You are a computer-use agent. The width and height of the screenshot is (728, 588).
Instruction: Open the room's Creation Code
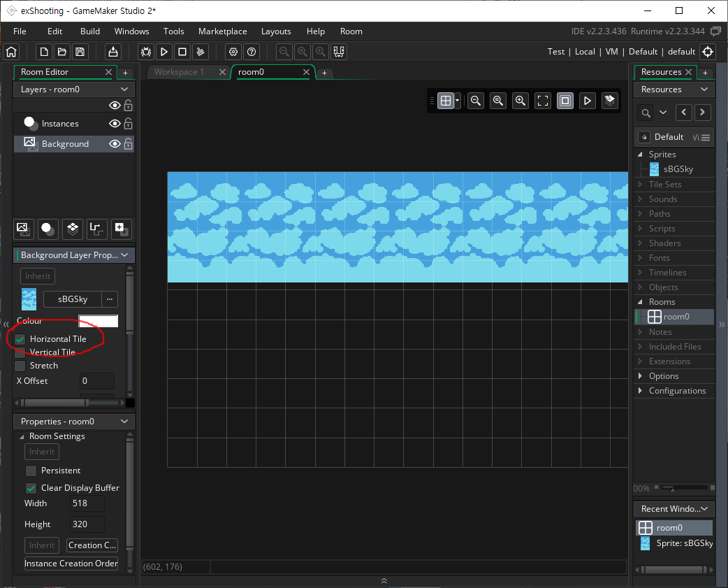[92, 545]
